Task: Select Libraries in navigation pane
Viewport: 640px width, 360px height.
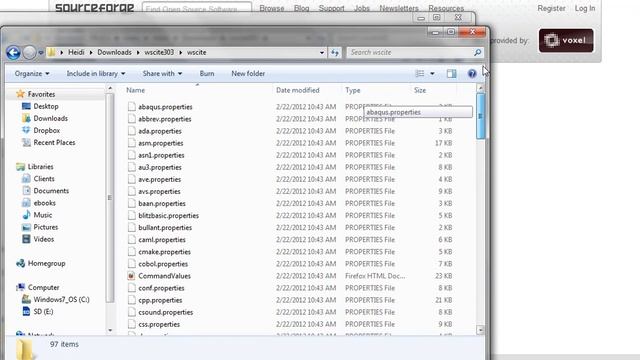Action: (40, 167)
